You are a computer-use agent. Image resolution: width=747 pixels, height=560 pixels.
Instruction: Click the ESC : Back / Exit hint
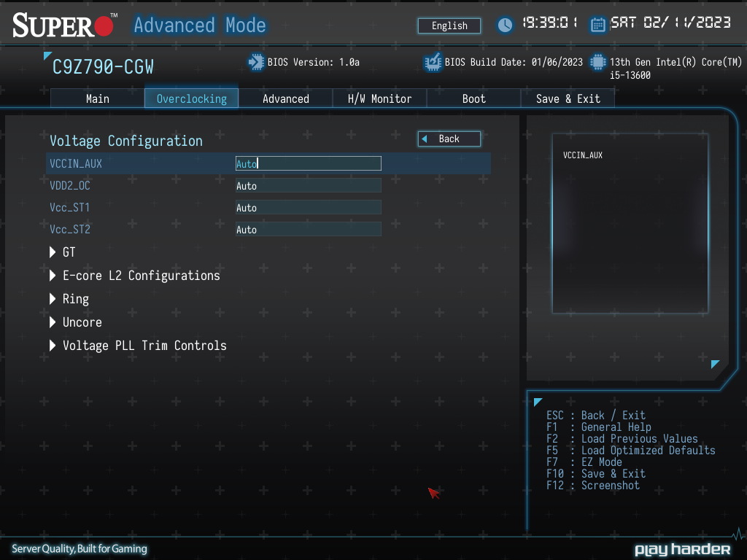pyautogui.click(x=596, y=415)
